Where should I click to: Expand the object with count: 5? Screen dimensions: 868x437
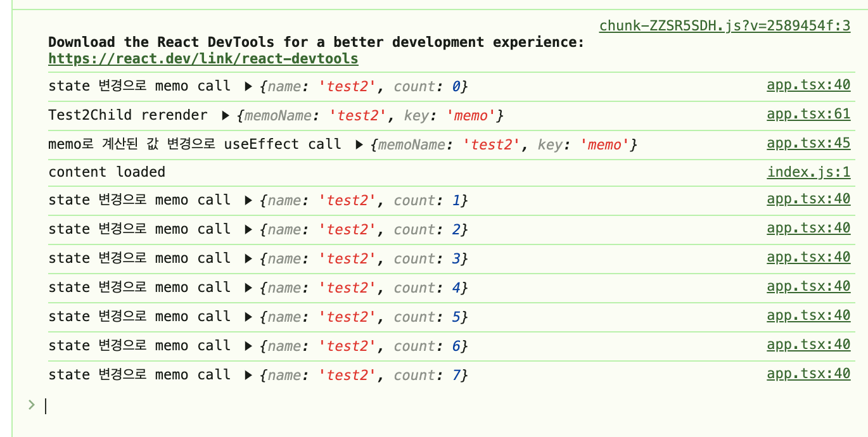tap(249, 317)
